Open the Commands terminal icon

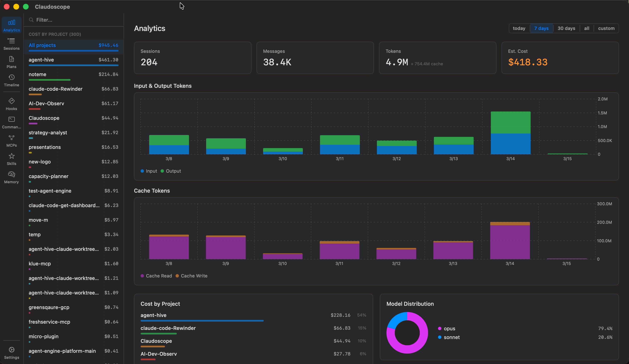11,122
